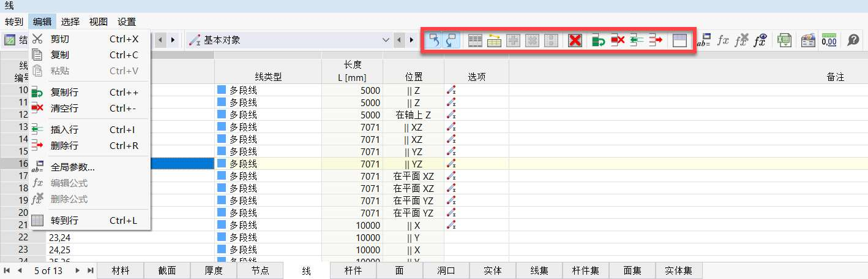Click options line icon in row with 在轴上 Z
The image size is (868, 279).
point(451,115)
